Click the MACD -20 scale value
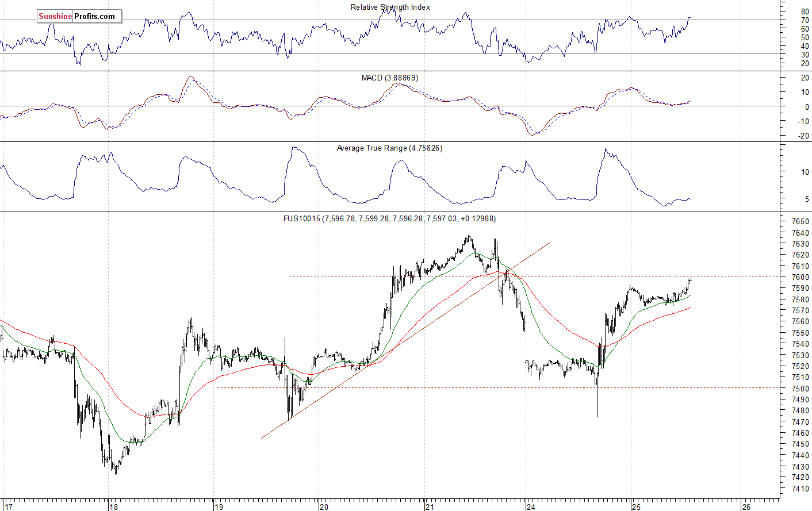 804,136
